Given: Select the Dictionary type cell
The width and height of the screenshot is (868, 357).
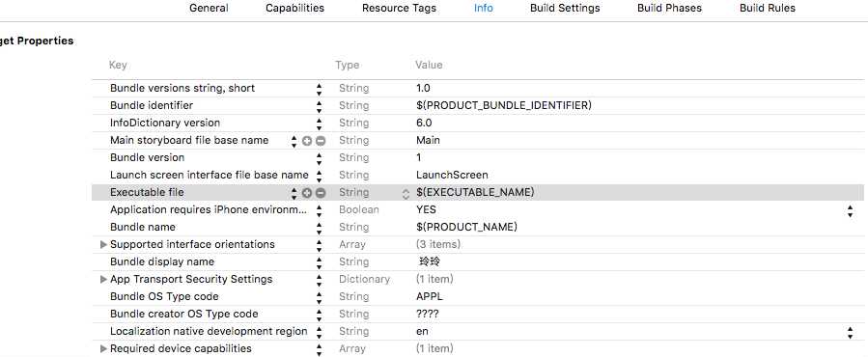Looking at the screenshot, I should point(364,279).
